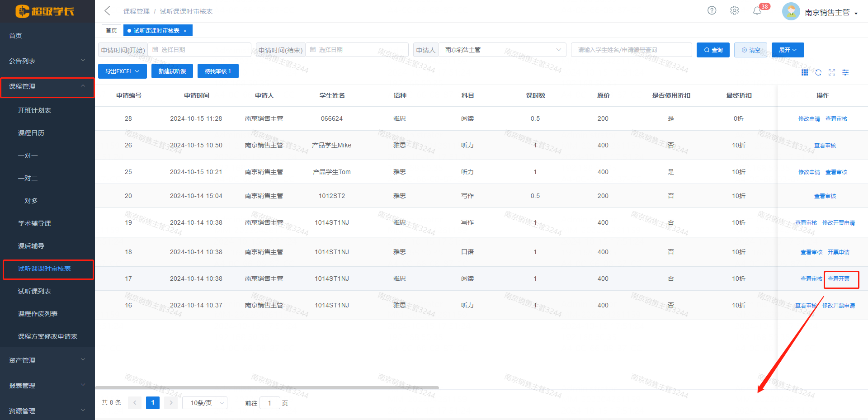Click the back arrow beside the breadcrumb

click(x=107, y=11)
